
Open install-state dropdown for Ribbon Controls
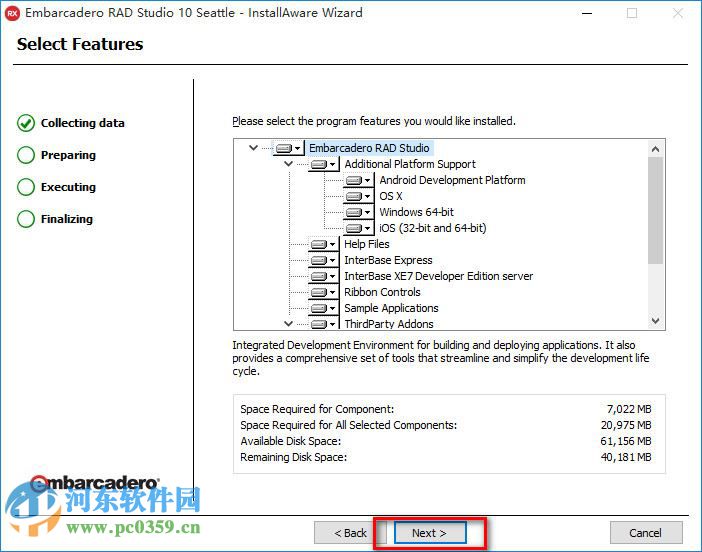pyautogui.click(x=323, y=292)
